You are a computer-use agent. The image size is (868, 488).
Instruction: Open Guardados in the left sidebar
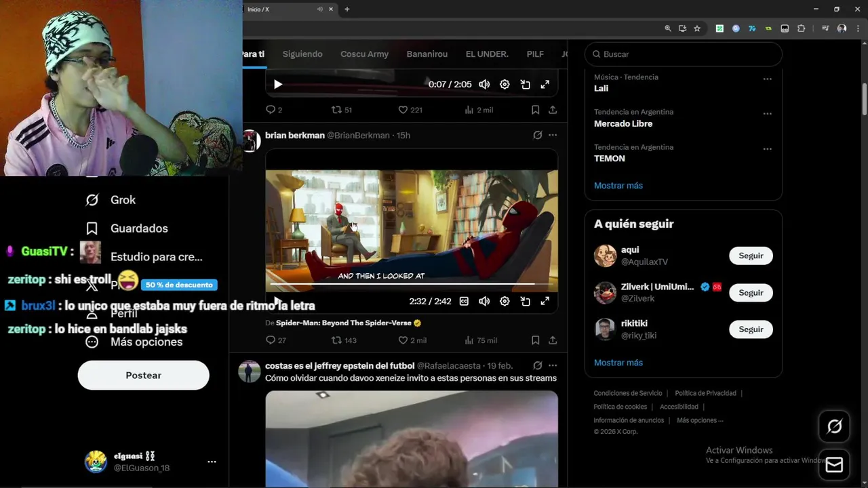point(127,228)
